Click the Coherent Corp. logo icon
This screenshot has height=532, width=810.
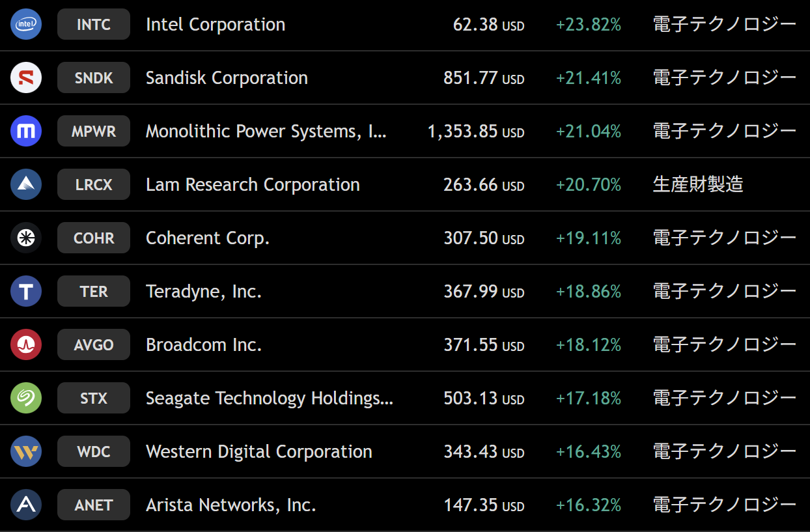click(26, 238)
